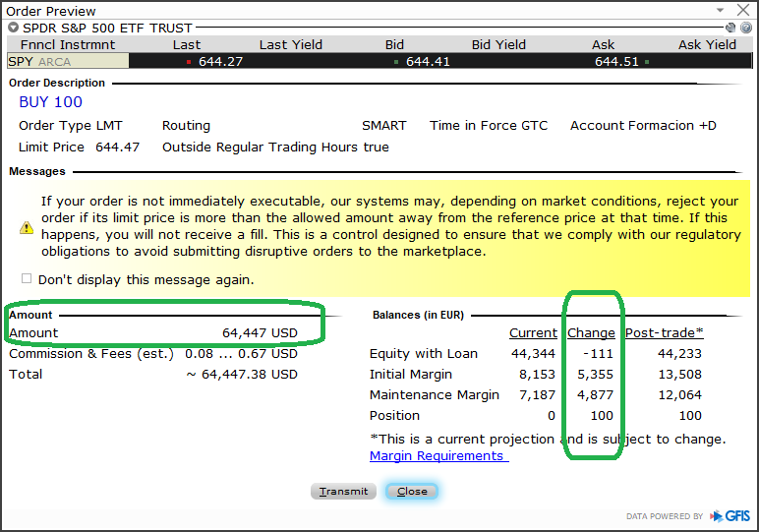
Task: Click the yellow warning triangle icon
Action: (27, 227)
